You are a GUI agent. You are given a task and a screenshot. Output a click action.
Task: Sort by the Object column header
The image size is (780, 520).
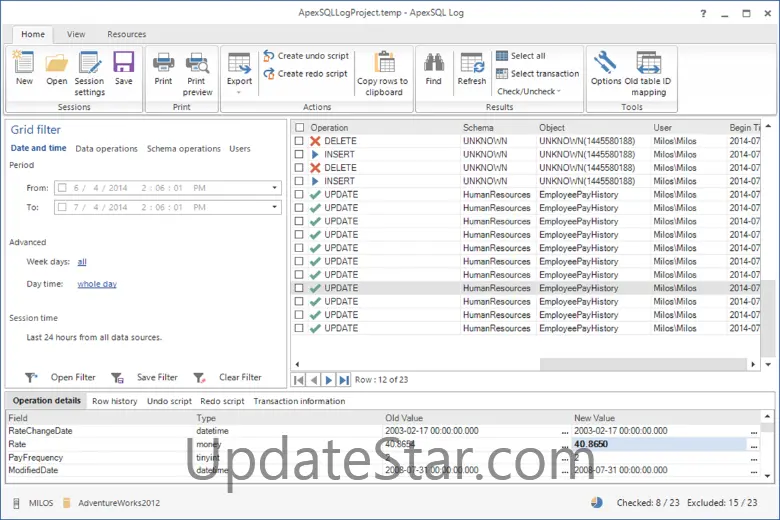(x=593, y=128)
